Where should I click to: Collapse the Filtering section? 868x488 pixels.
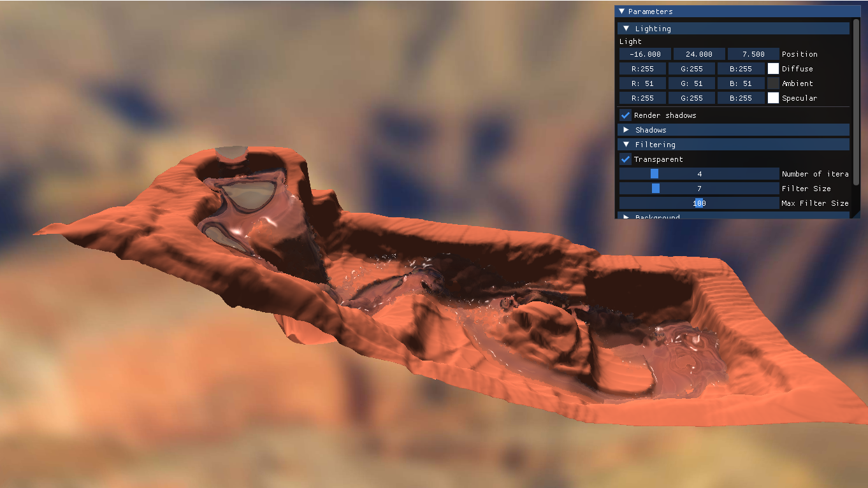coord(733,145)
